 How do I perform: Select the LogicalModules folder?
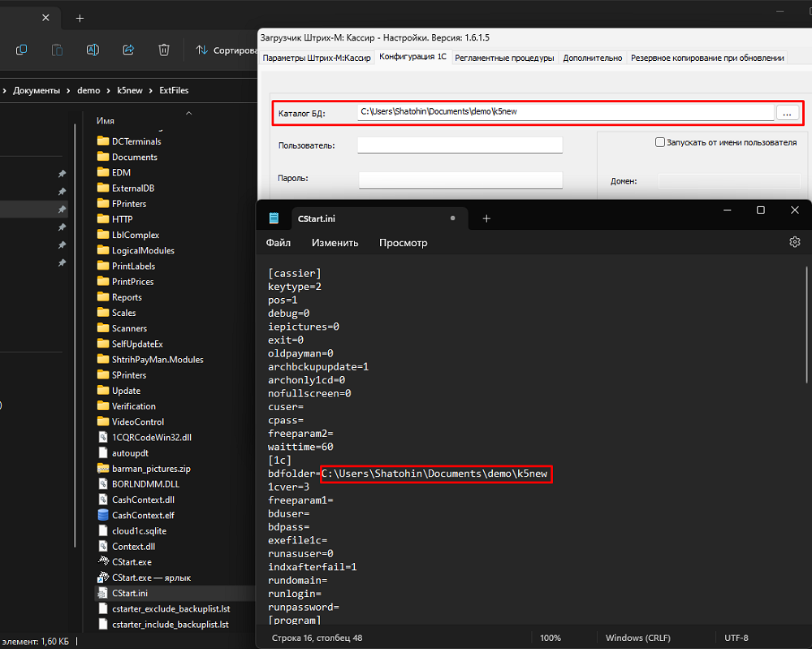pyautogui.click(x=136, y=250)
